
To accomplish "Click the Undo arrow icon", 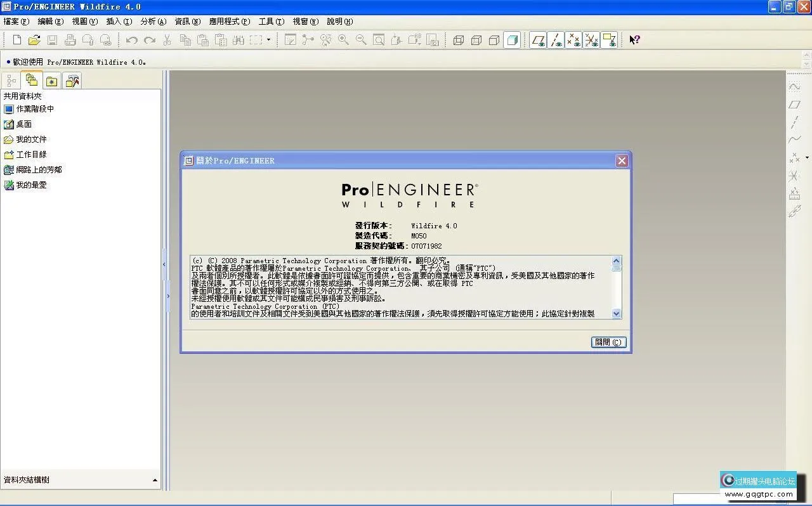I will pos(131,39).
